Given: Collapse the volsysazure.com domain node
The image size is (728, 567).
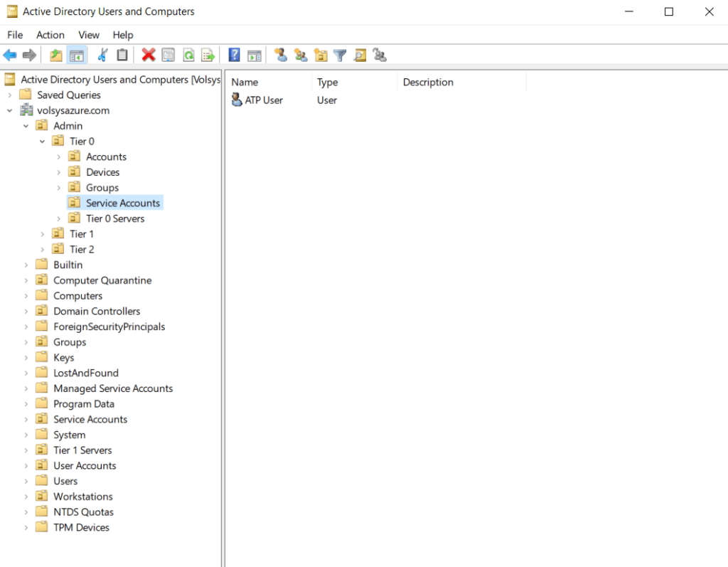Looking at the screenshot, I should pyautogui.click(x=10, y=111).
